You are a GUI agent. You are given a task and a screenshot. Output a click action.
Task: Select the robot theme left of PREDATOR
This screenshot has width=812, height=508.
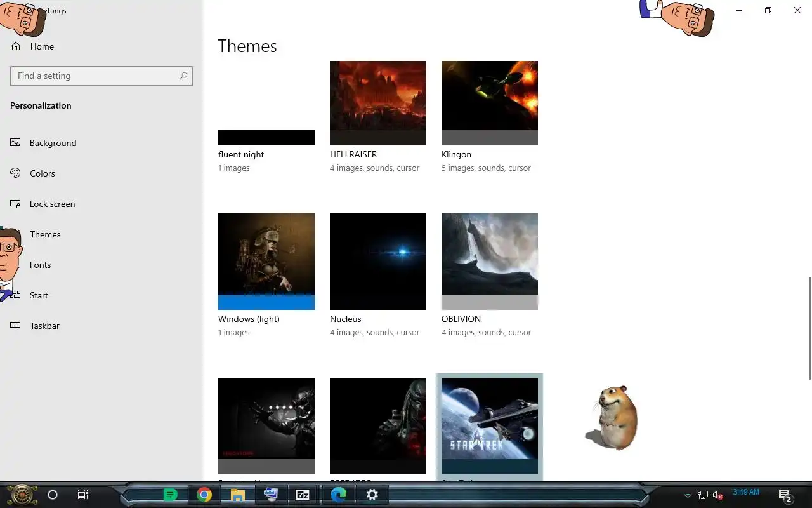[266, 425]
